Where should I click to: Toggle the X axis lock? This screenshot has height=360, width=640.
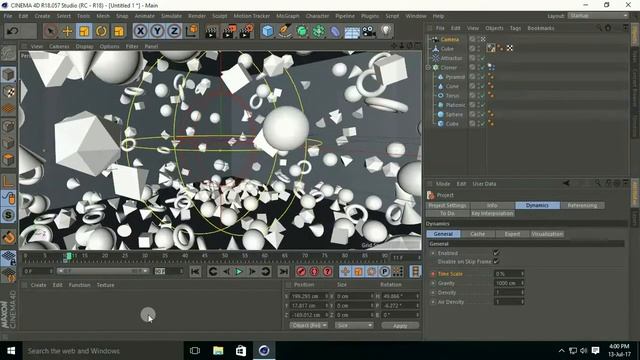coord(140,31)
